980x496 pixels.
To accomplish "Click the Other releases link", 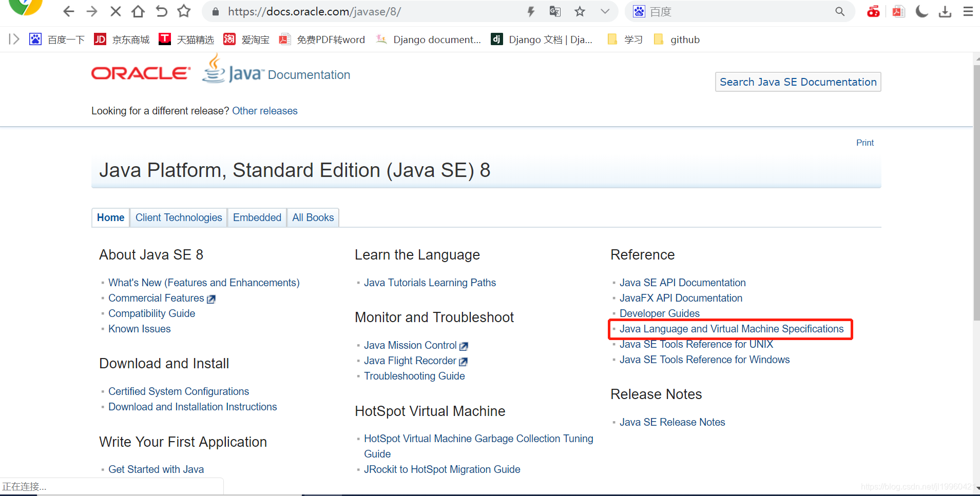I will 265,111.
